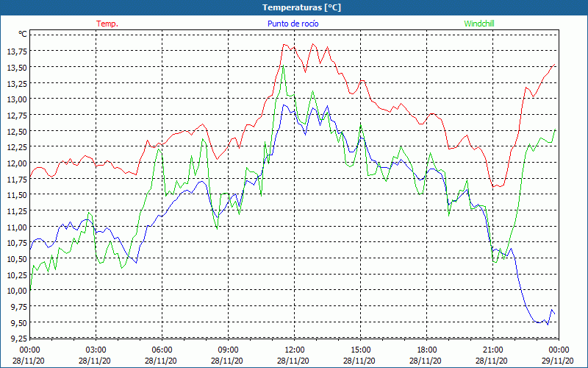This screenshot has width=588, height=368.
Task: Click the 29/11/20 date label
Action: [x=558, y=361]
